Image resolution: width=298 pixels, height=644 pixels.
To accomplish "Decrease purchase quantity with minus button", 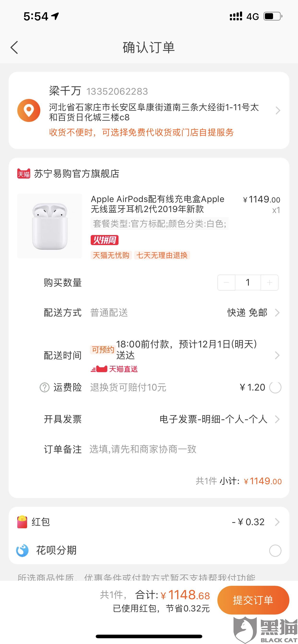I will (226, 282).
